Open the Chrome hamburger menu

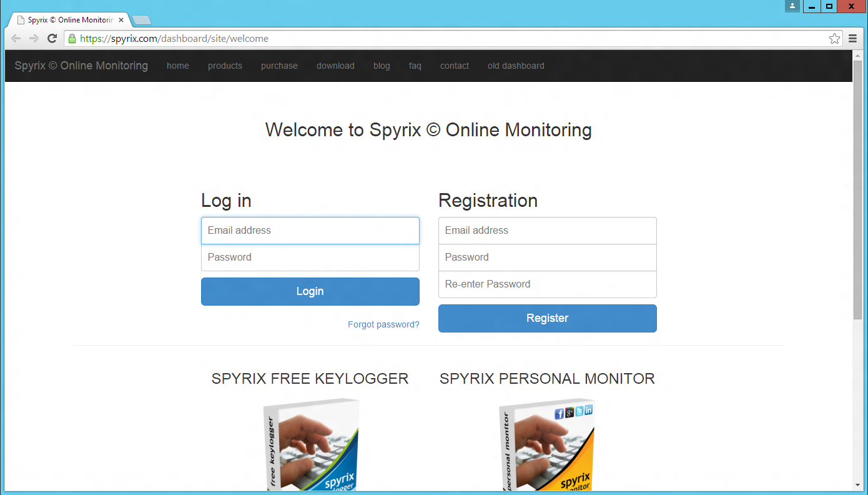[x=853, y=39]
